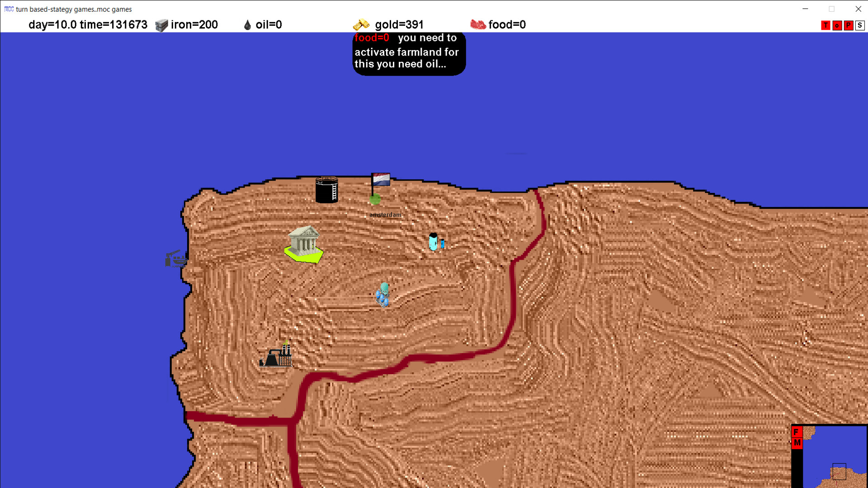Screen dimensions: 868x488
Task: Click the food meat resource icon
Action: [478, 24]
